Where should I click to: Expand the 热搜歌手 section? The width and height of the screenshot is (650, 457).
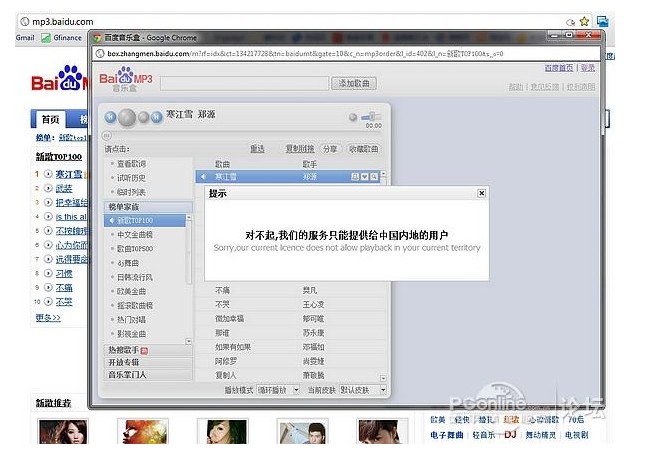tap(148, 350)
